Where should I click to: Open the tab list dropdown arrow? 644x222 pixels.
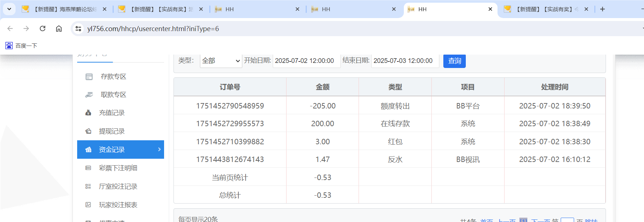(9, 9)
